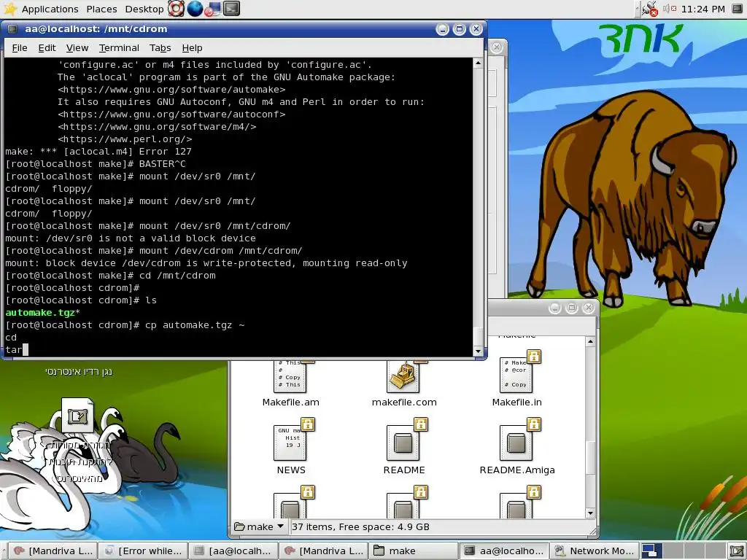Click the file manager scrollbar thumb
747x560 pixels.
pos(591,457)
